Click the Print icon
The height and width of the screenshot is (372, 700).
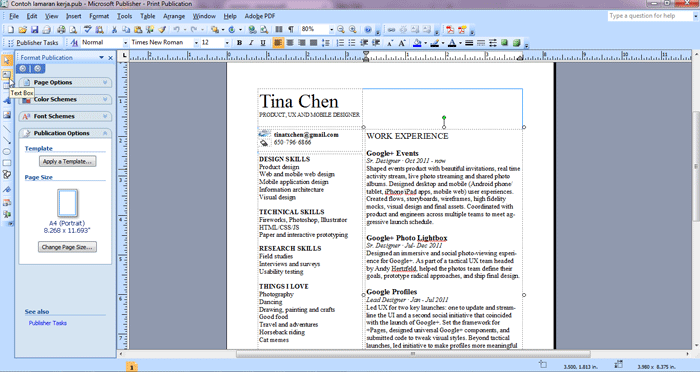61,29
